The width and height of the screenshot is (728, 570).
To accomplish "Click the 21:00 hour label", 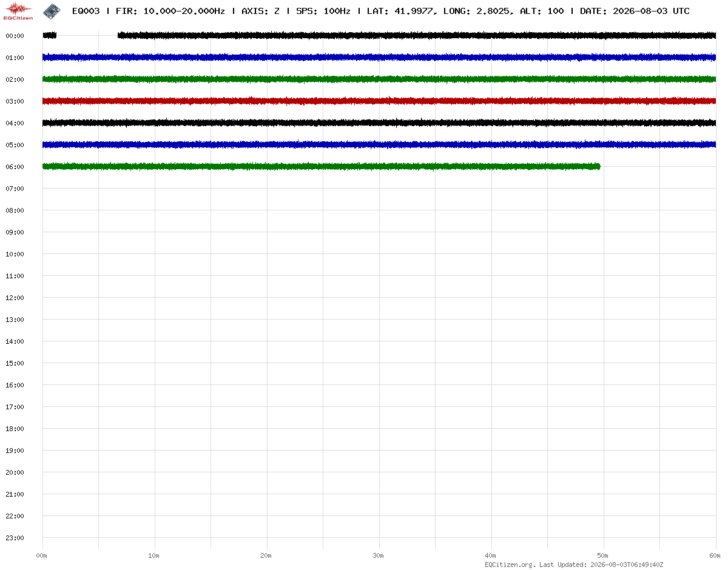I will pyautogui.click(x=15, y=494).
